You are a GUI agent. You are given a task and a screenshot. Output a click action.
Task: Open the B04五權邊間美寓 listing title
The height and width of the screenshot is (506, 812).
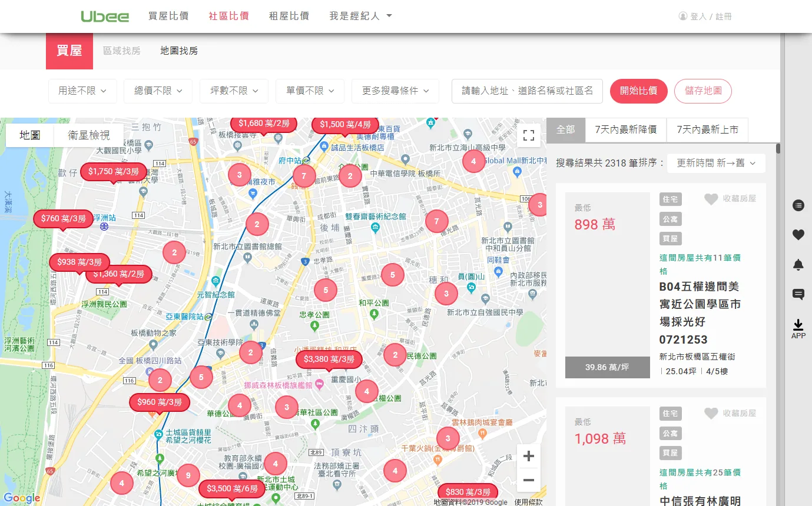click(700, 313)
